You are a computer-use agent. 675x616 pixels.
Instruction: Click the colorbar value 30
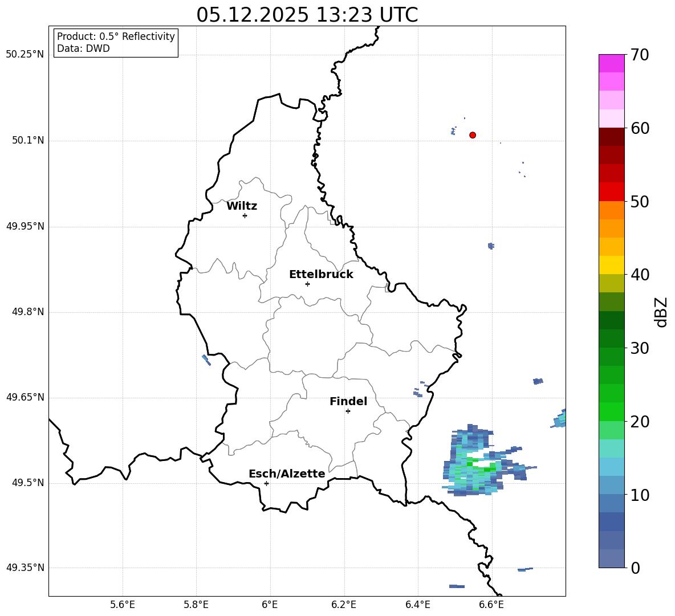(x=640, y=348)
